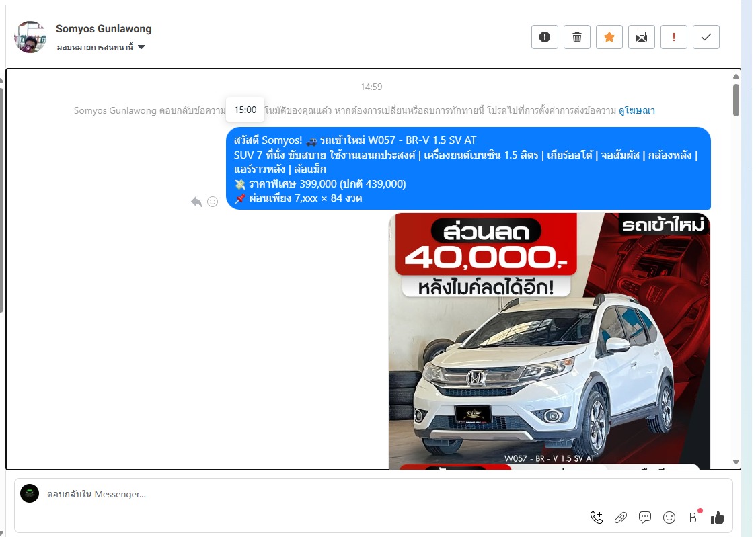Viewport: 756px width, 537px height.
Task: Click the chat scrollbar thumb
Action: click(736, 100)
